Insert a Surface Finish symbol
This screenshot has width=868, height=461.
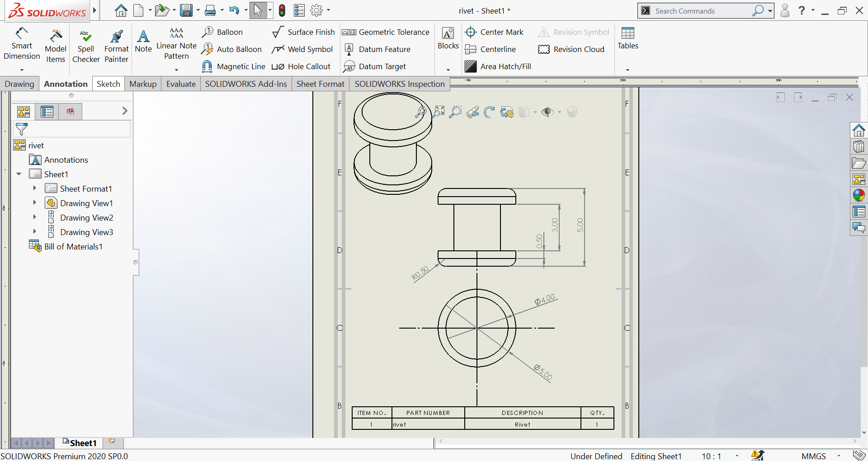(x=303, y=32)
